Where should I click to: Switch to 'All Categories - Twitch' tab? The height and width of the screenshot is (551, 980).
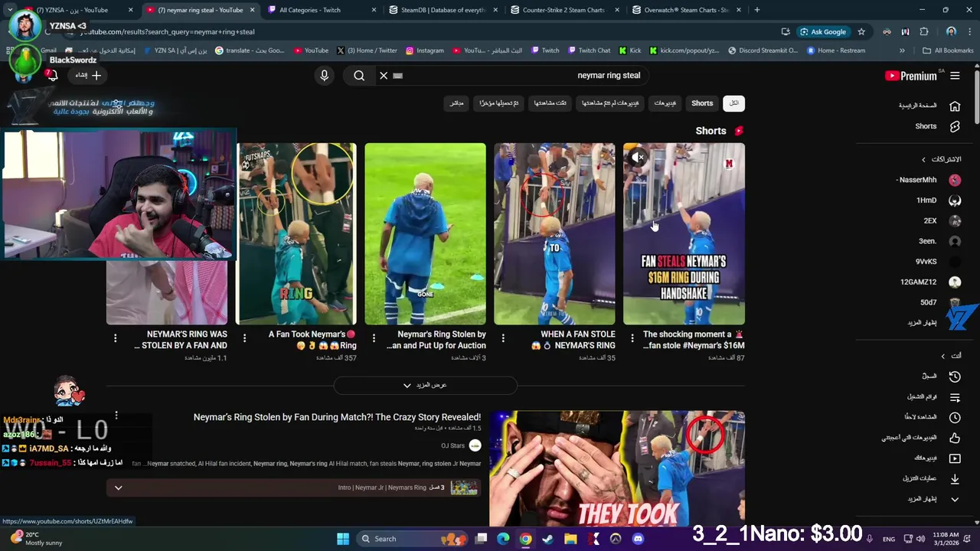(322, 10)
